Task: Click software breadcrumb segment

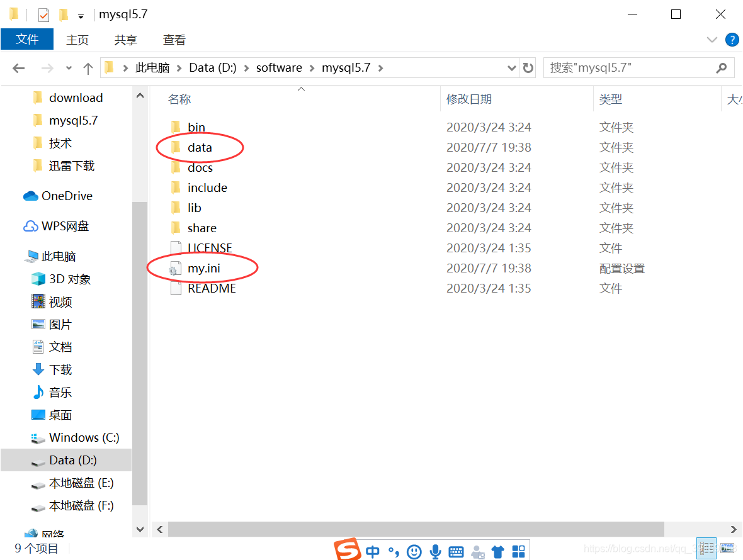Action: (x=279, y=68)
